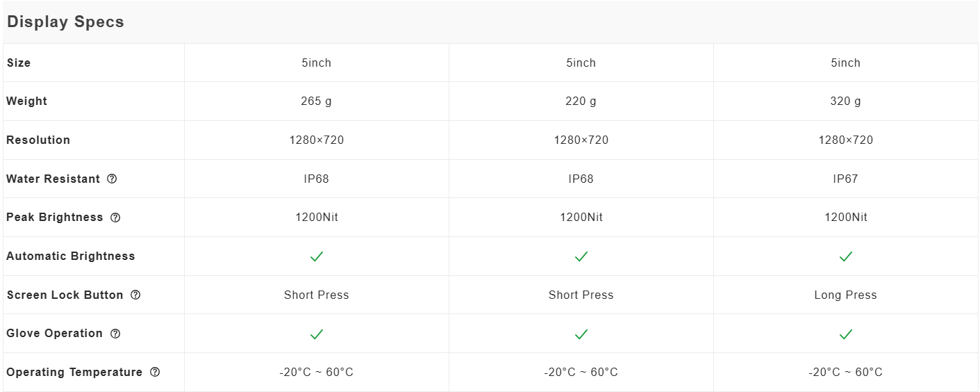Select the 265 g weight value

click(317, 101)
